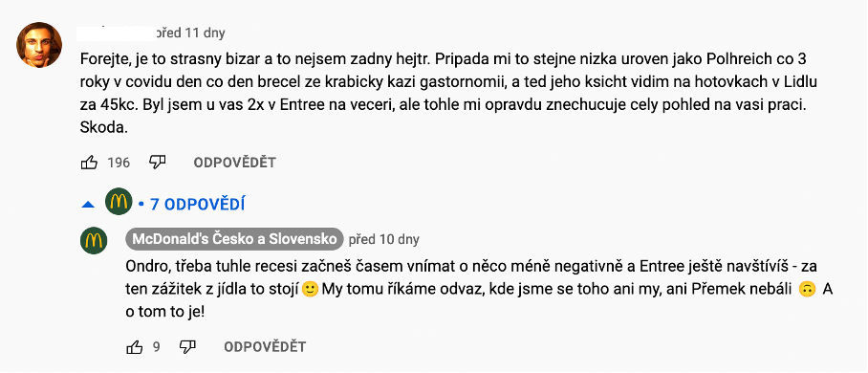Open McDonald's Česko a Slovensko channel name

tap(235, 239)
